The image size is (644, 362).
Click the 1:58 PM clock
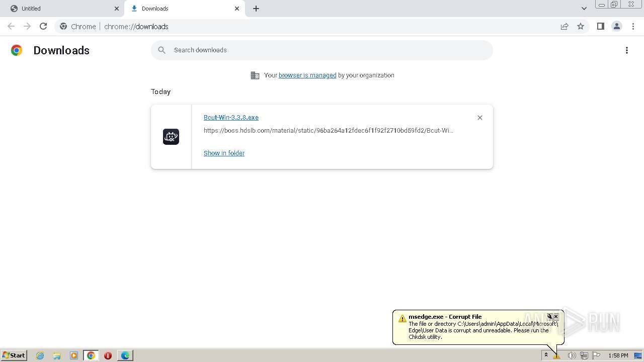pyautogui.click(x=618, y=355)
